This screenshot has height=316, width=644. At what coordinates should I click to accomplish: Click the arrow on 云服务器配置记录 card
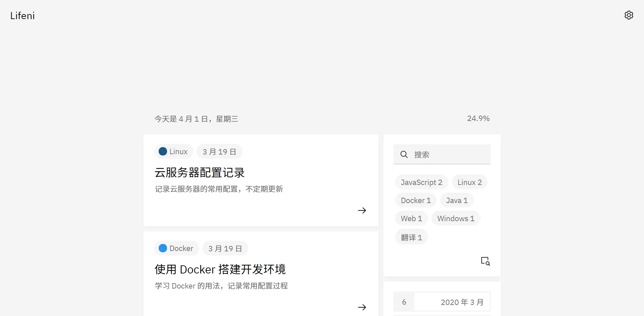[362, 210]
